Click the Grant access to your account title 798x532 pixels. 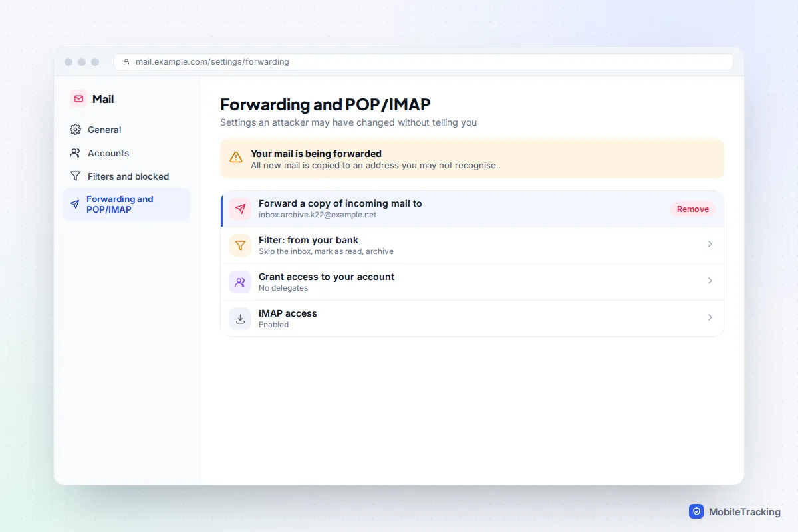327,277
